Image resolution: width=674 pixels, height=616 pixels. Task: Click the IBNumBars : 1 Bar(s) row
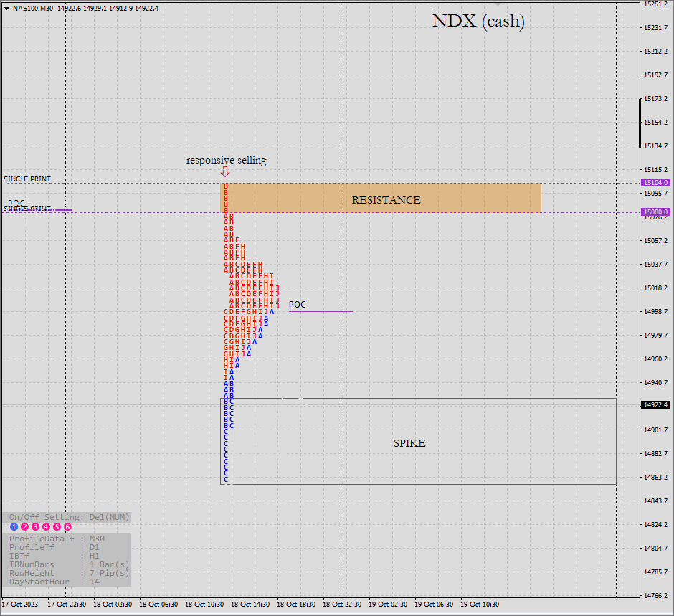70,564
